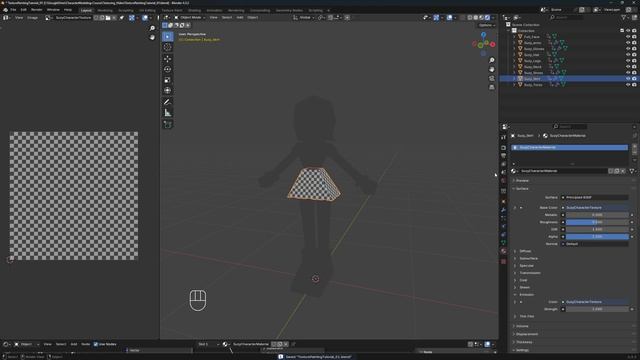Open the Output properties tab
Screen dimensions: 640x360
pos(503,156)
